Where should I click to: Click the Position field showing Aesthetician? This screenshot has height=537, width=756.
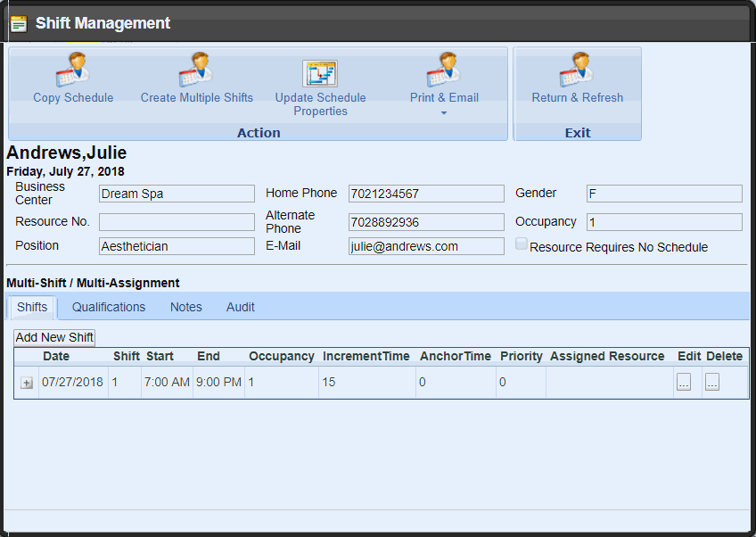tap(177, 246)
